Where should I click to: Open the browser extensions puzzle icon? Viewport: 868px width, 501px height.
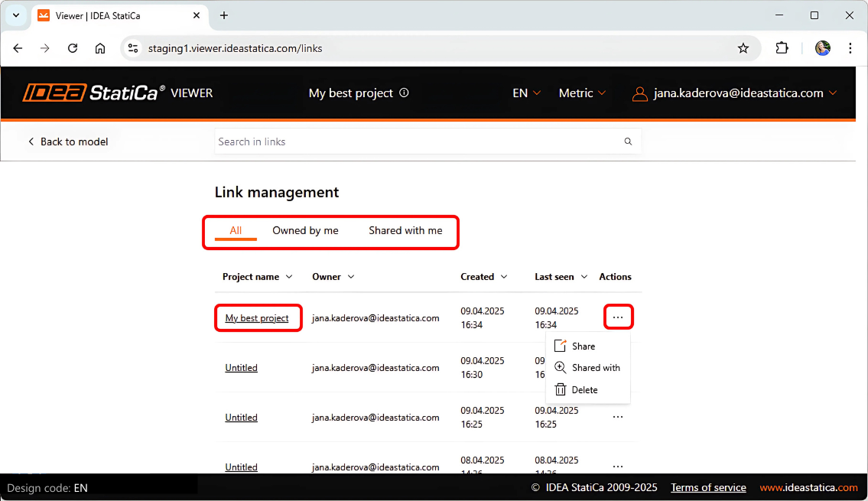(x=782, y=48)
